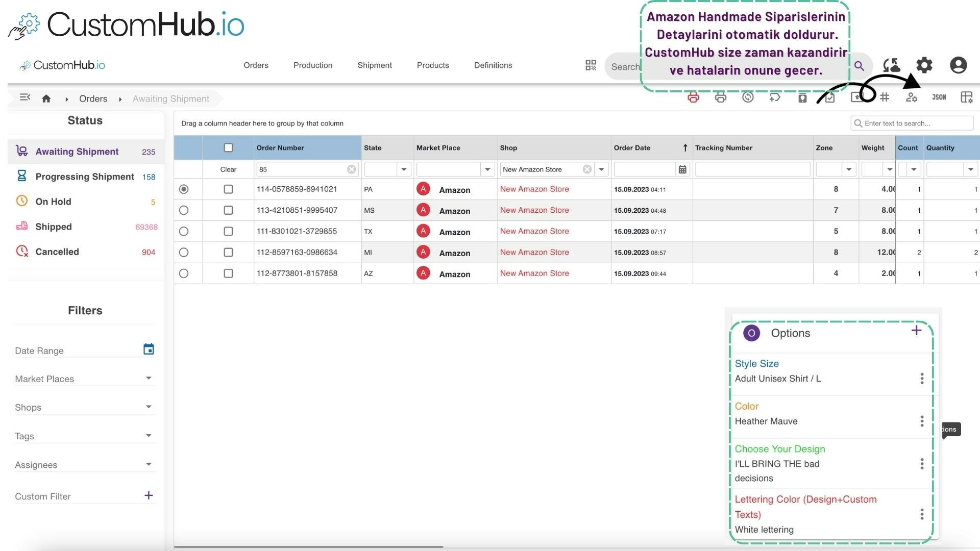Click the gray printer icon
The height and width of the screenshot is (551, 980).
[x=720, y=97]
